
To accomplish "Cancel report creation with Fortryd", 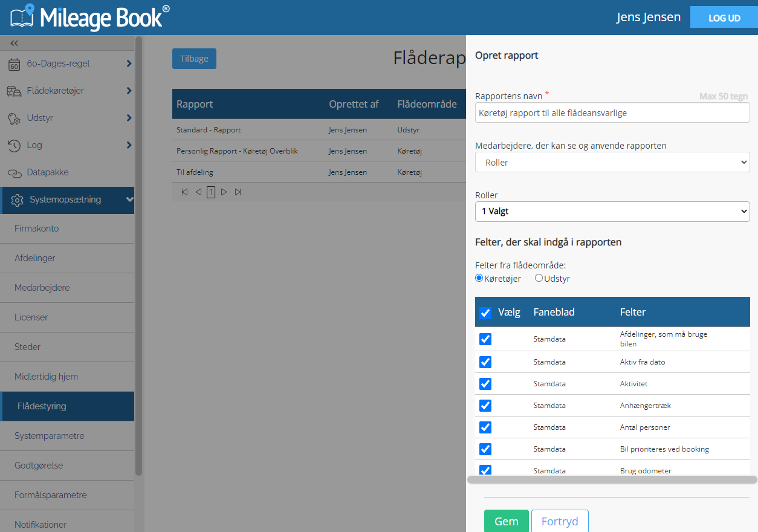I will [560, 521].
